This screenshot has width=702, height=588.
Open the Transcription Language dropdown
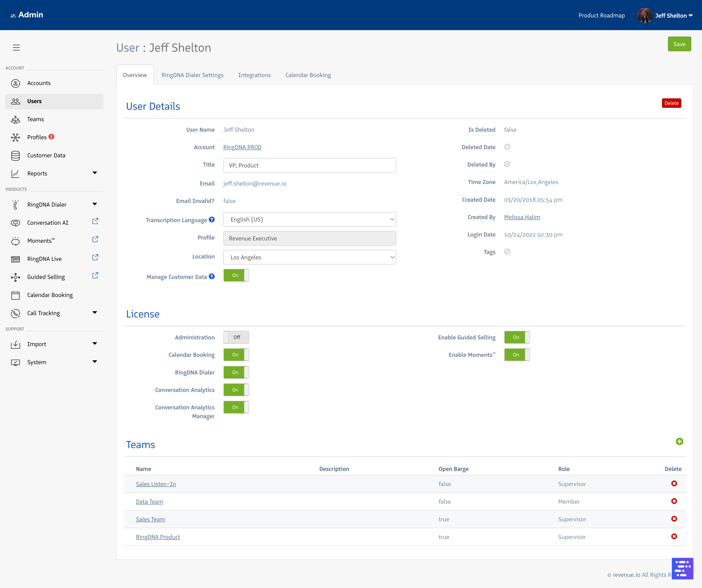pyautogui.click(x=309, y=220)
